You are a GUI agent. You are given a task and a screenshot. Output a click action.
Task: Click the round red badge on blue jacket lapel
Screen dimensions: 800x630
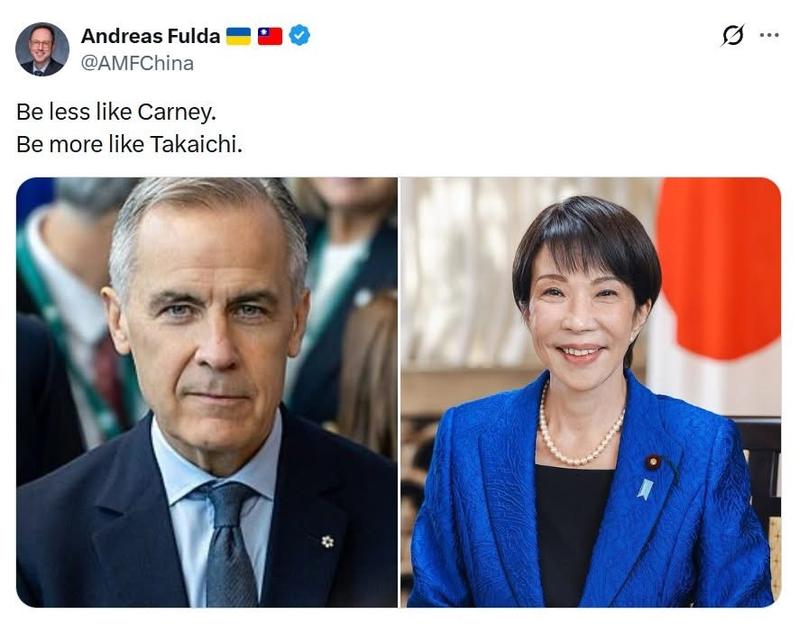pos(653,462)
